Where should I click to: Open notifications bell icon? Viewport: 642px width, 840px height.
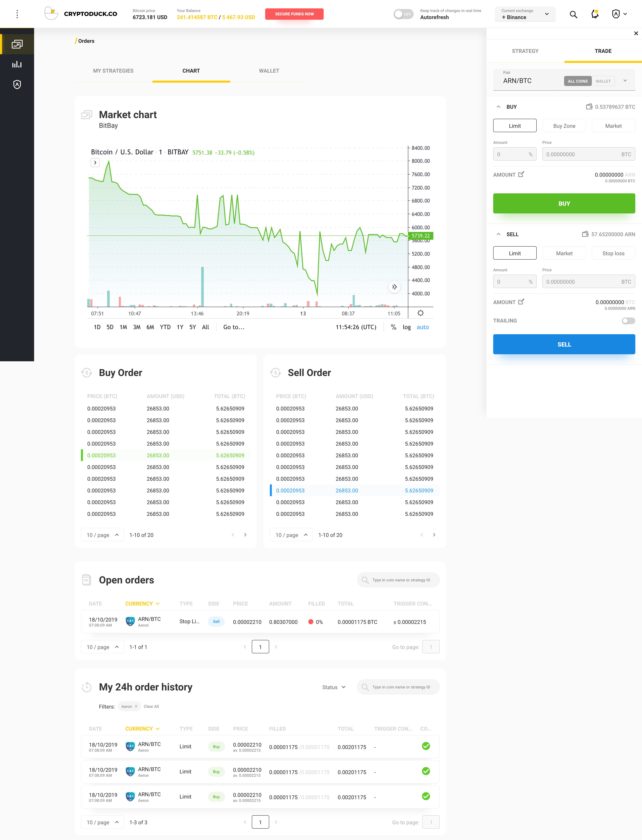click(x=595, y=14)
